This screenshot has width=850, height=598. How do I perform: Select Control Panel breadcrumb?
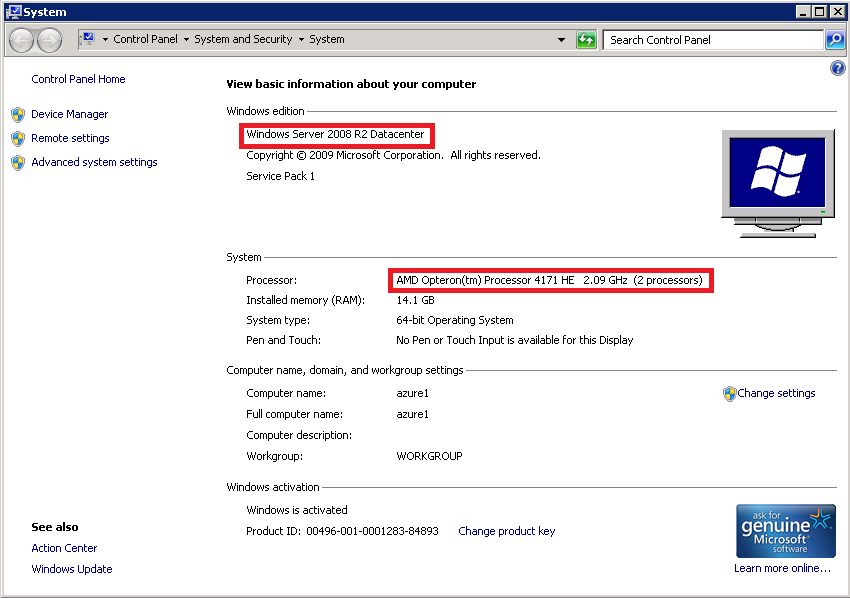tap(145, 39)
